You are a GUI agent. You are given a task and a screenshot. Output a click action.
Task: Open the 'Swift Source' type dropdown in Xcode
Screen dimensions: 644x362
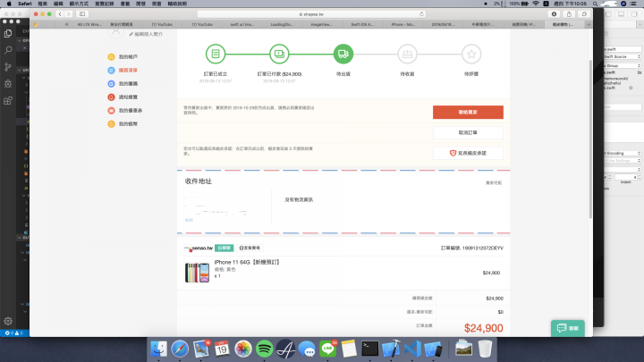623,56
